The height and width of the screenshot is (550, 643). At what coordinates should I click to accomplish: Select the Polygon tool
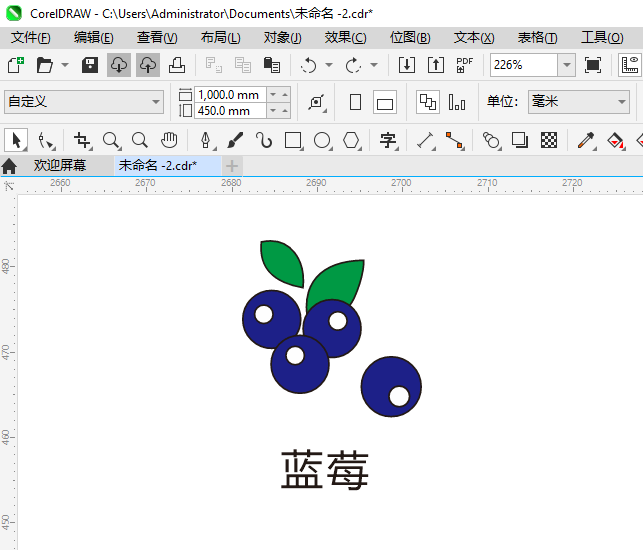point(352,141)
